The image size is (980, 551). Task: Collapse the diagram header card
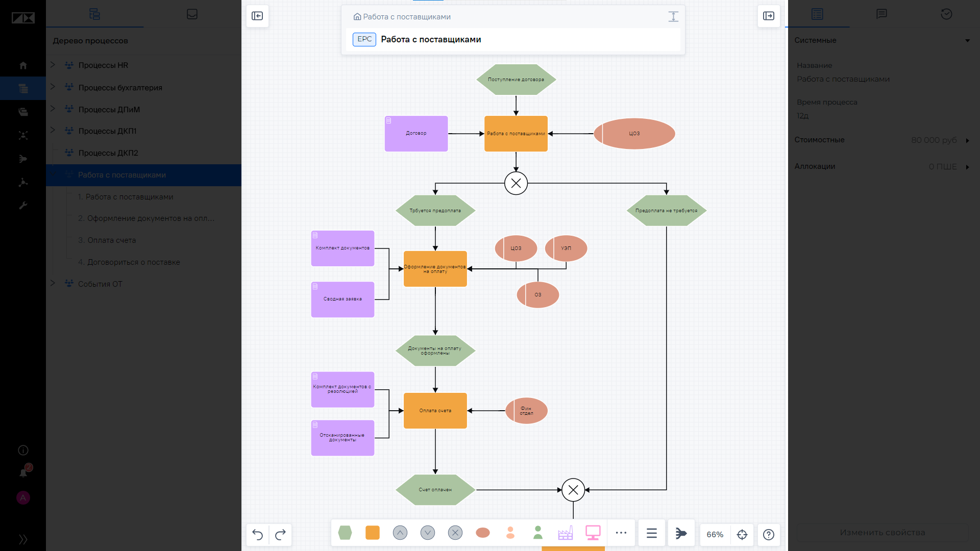pos(673,17)
